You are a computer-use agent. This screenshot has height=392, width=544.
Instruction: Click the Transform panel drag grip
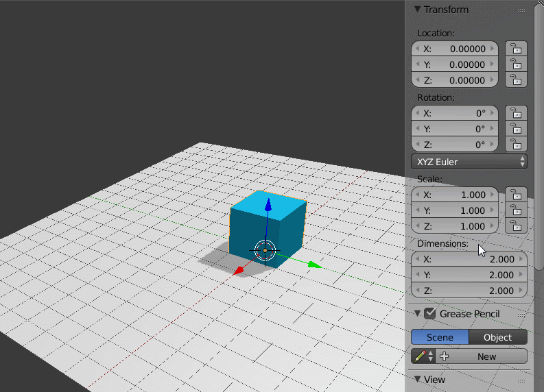pyautogui.click(x=521, y=10)
